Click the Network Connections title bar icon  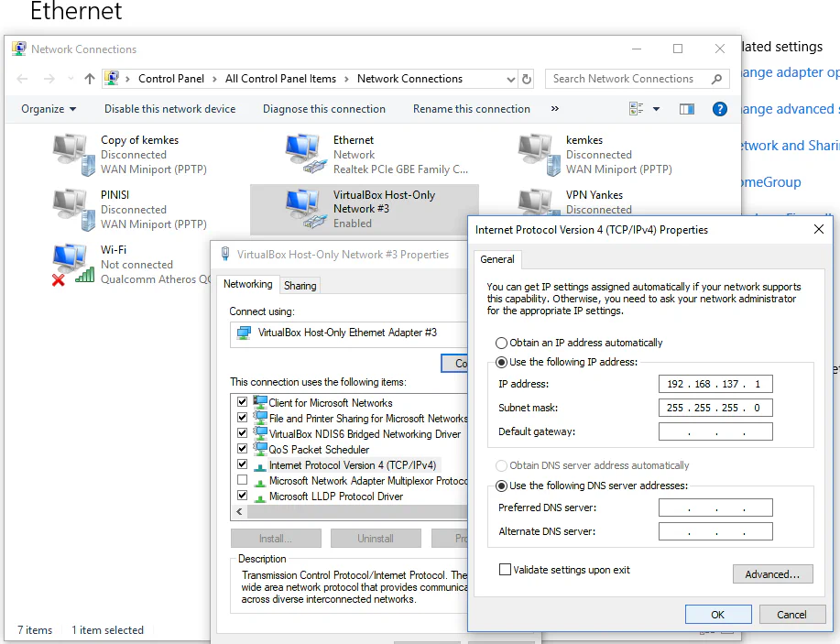coord(18,49)
